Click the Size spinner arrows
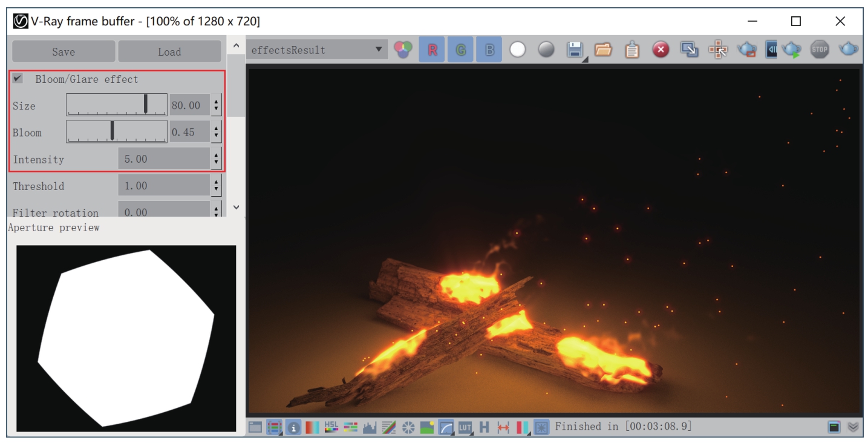The width and height of the screenshot is (868, 443). coord(217,105)
